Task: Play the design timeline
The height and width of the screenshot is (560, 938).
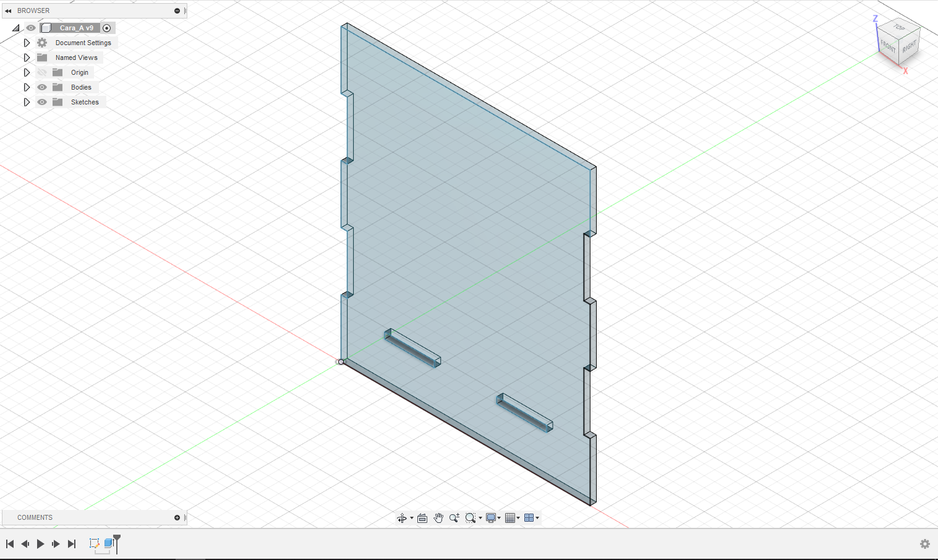Action: 41,544
